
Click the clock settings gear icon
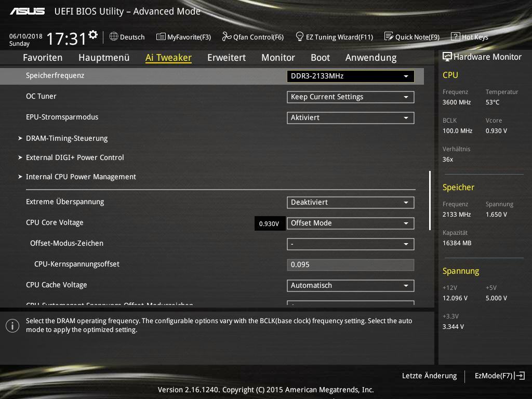click(x=93, y=34)
